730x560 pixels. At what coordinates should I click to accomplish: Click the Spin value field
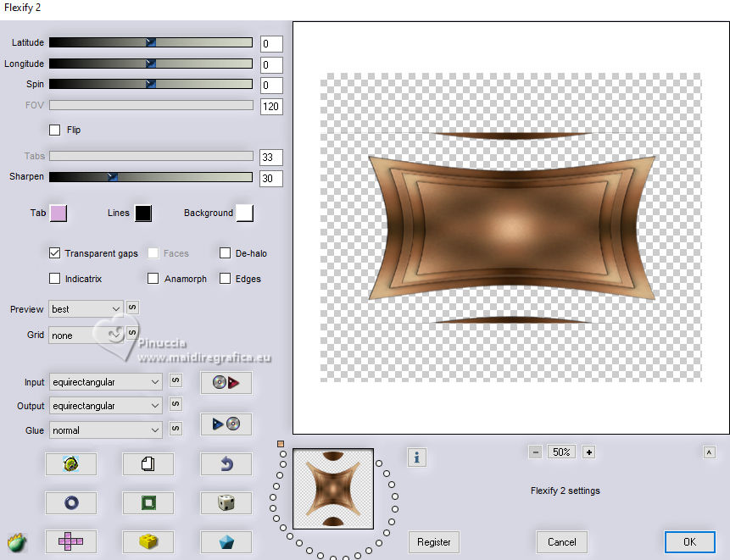(271, 85)
